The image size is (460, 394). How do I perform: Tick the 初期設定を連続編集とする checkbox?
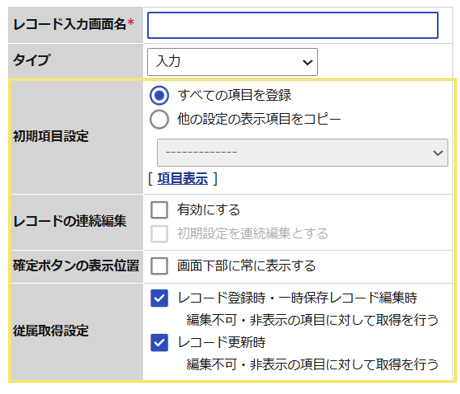click(x=159, y=234)
